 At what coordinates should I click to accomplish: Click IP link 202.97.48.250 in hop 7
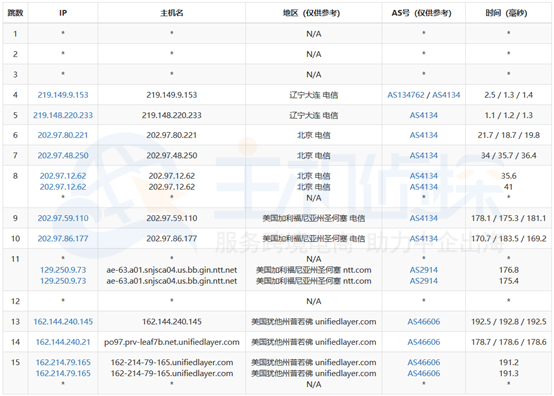[63, 155]
